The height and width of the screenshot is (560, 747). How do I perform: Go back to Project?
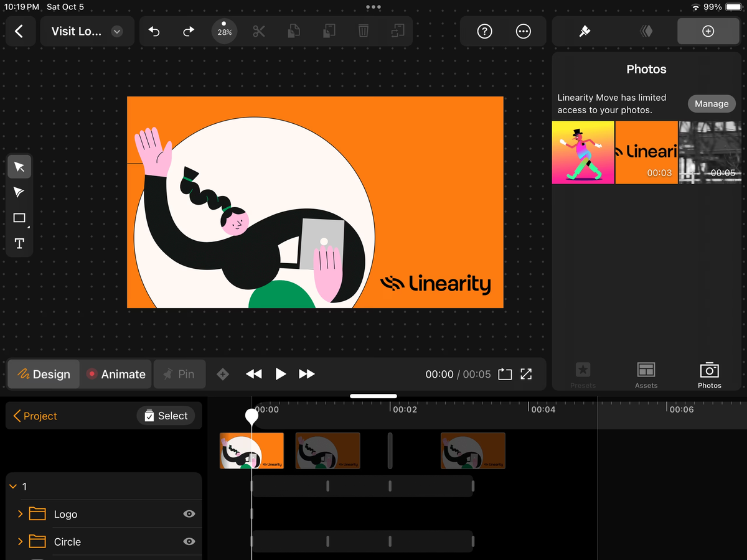pyautogui.click(x=35, y=416)
